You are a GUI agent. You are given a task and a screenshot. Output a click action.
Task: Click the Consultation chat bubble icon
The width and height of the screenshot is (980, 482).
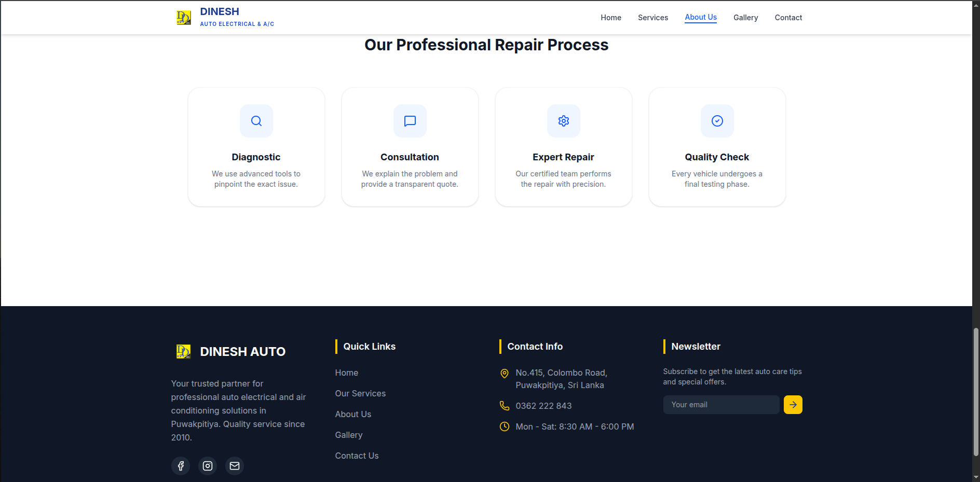point(410,121)
